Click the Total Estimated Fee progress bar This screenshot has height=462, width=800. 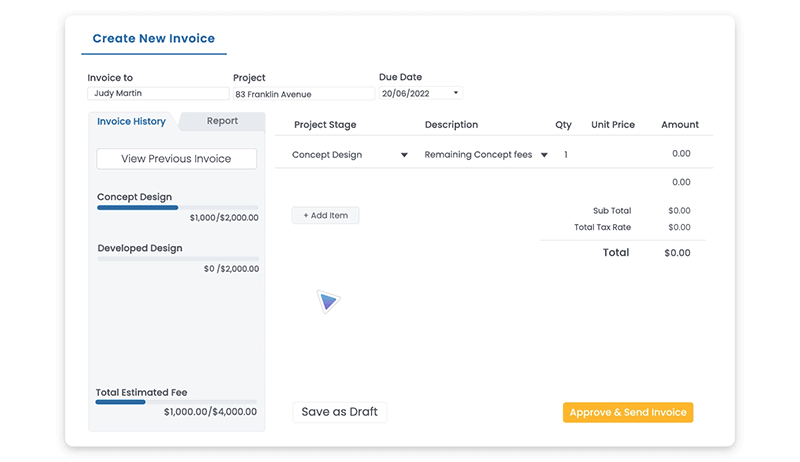(176, 402)
